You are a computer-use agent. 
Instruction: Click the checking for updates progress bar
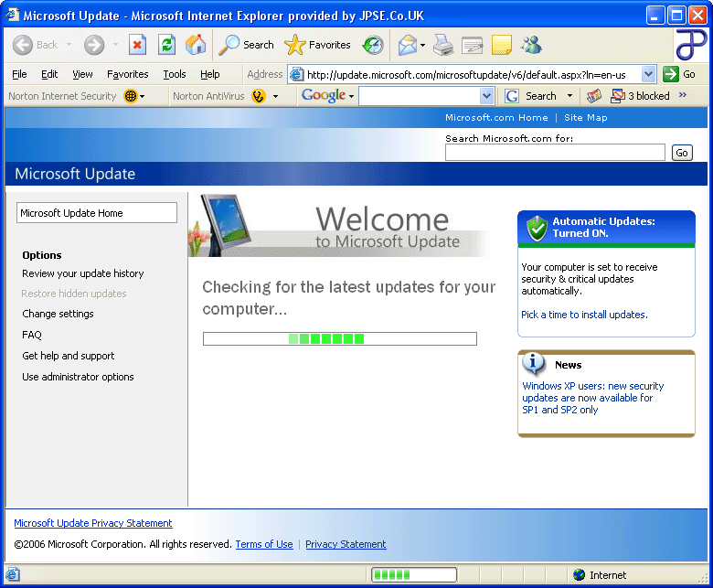(340, 338)
